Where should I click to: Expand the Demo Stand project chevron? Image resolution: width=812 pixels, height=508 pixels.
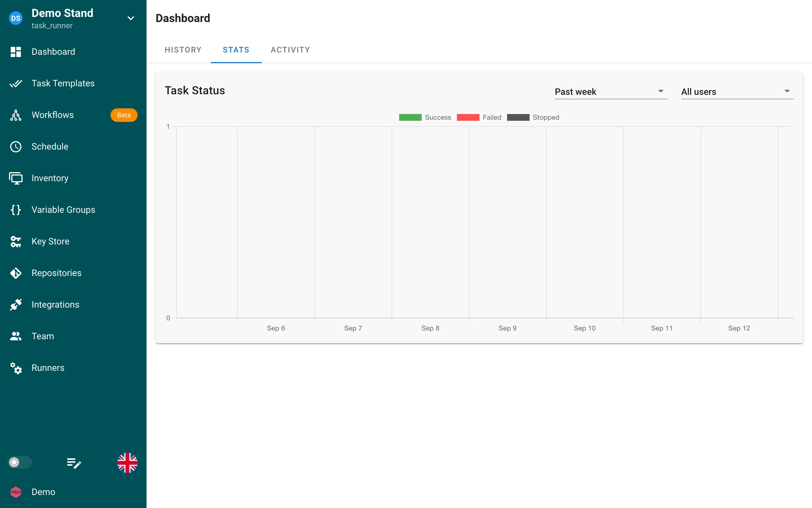[x=131, y=18]
